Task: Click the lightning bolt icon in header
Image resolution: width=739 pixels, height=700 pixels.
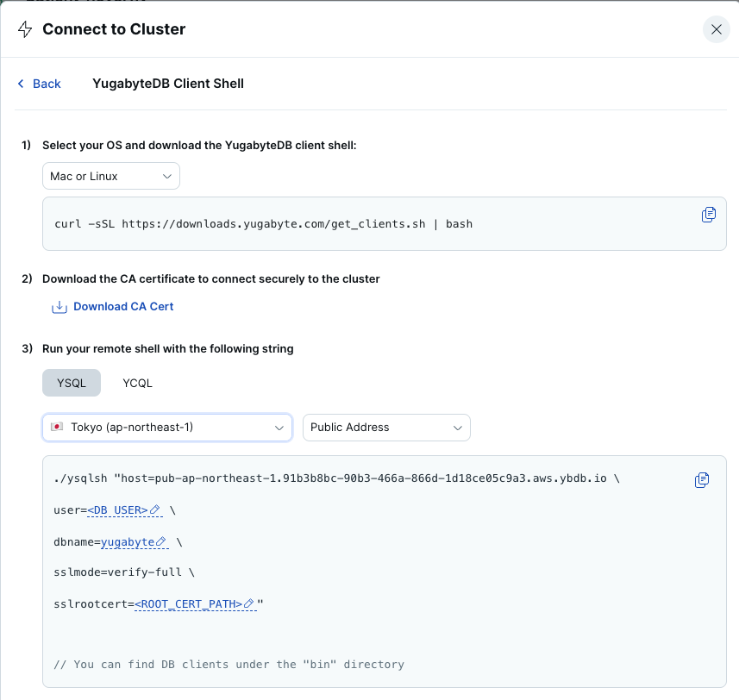Action: (x=25, y=29)
